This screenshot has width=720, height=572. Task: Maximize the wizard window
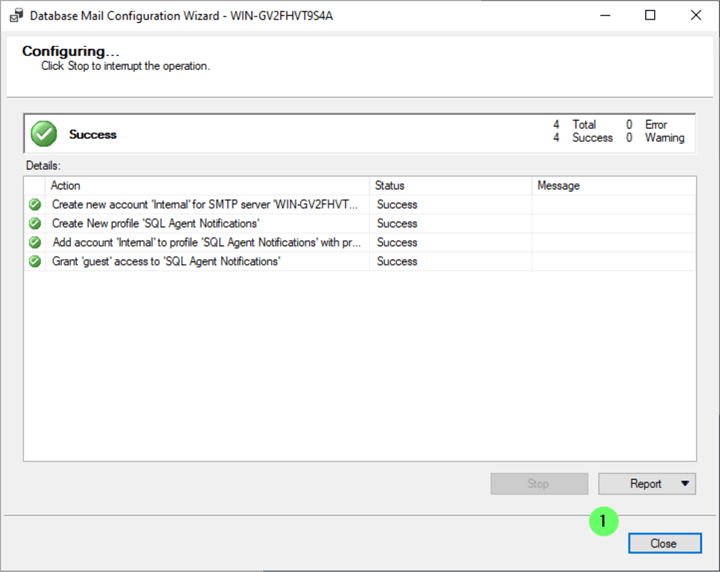pyautogui.click(x=650, y=16)
